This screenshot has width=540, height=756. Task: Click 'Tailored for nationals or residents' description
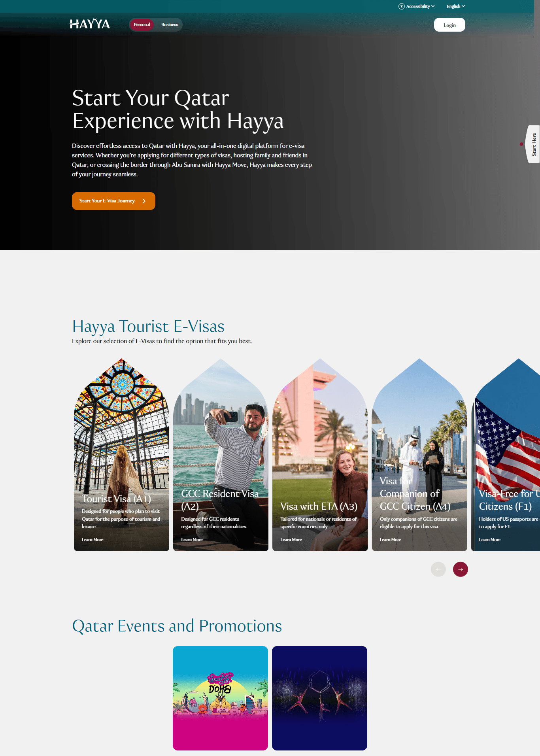(x=319, y=523)
